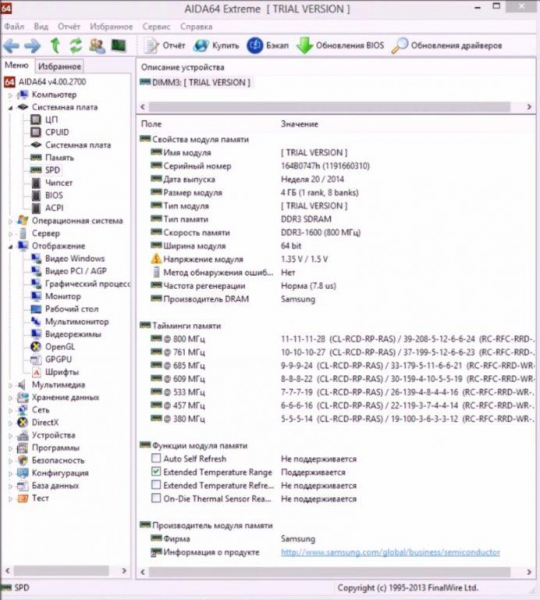Open the Файл menu
Viewport: 540px width, 600px height.
pyautogui.click(x=14, y=26)
